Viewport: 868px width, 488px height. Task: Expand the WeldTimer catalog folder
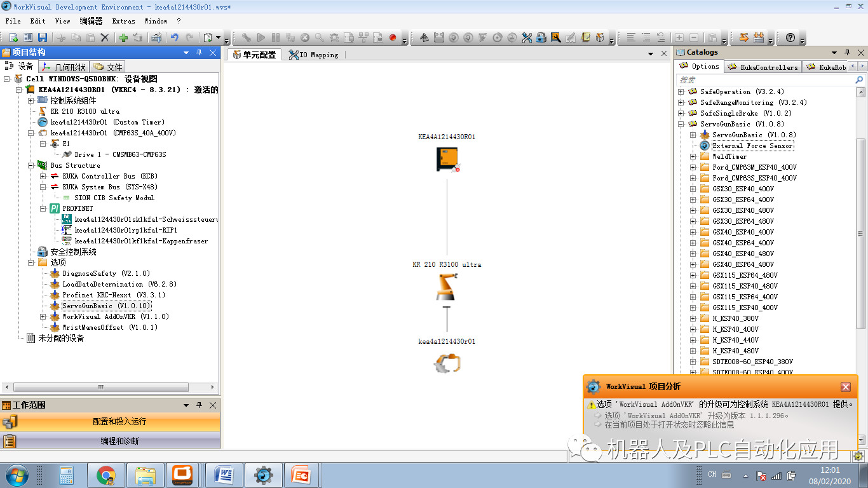[x=693, y=156]
